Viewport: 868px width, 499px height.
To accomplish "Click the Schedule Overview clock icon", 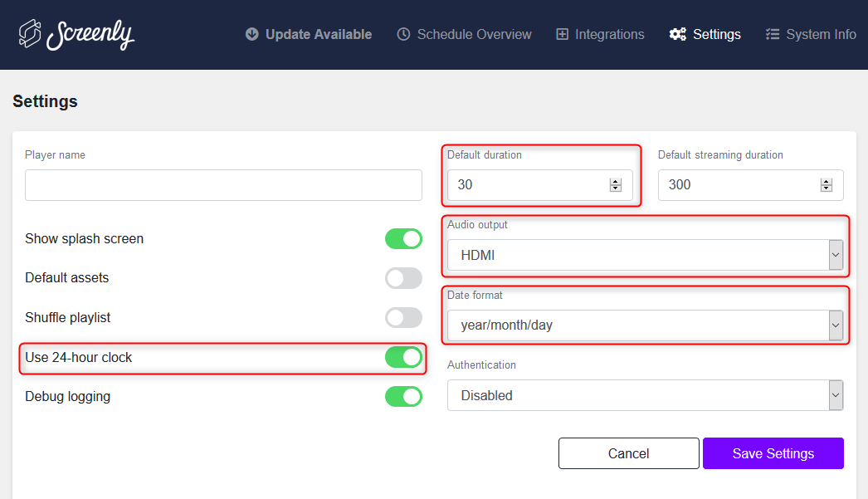I will [x=404, y=34].
